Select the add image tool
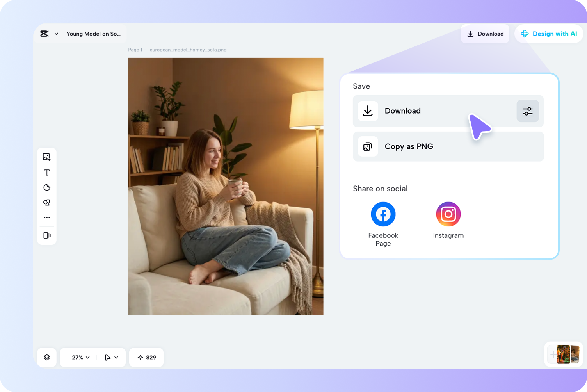 47,157
